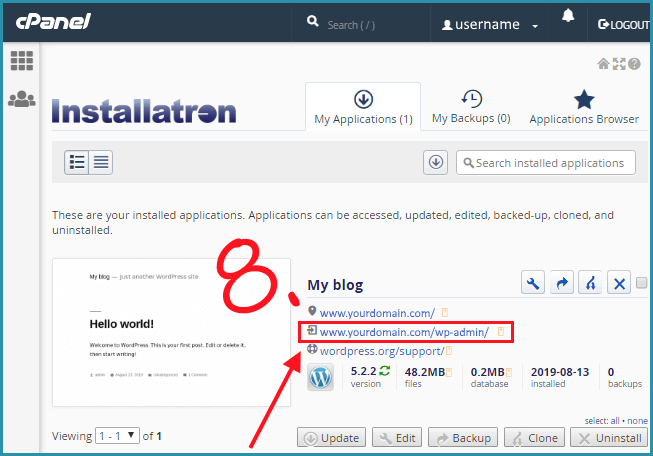This screenshot has width=653, height=456.
Task: Open the My Applications (1) tab
Action: pyautogui.click(x=363, y=107)
